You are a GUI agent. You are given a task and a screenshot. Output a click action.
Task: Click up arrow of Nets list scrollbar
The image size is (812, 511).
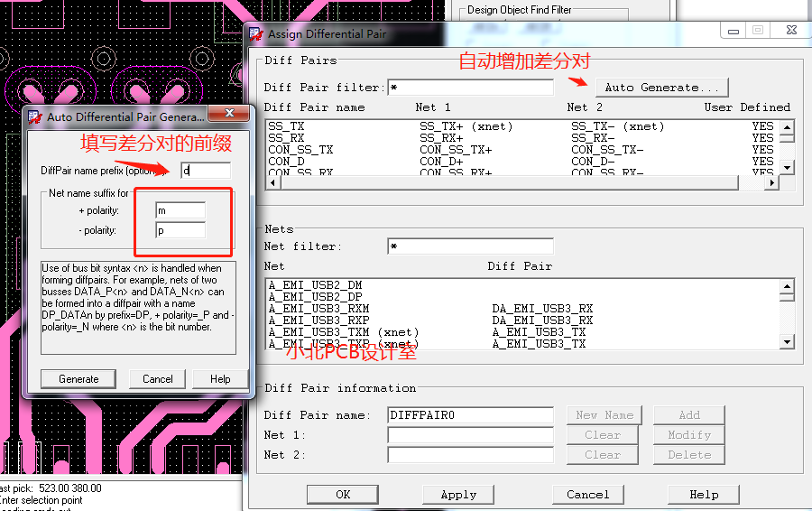pyautogui.click(x=787, y=286)
